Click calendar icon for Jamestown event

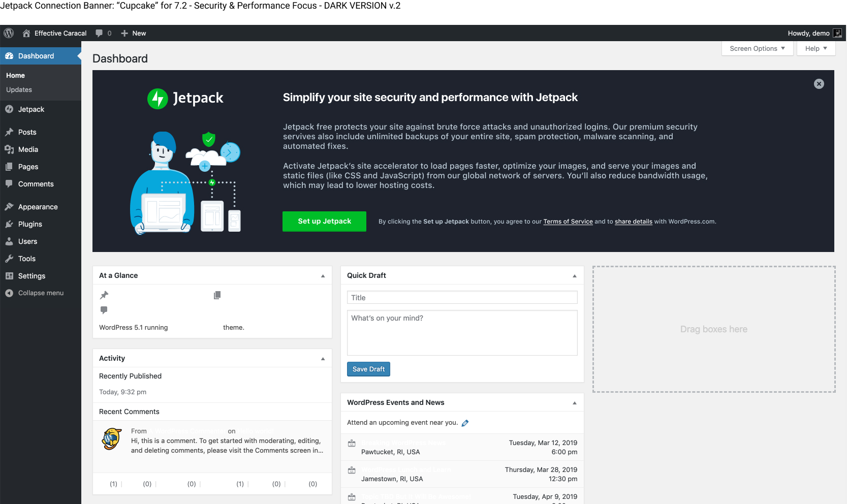352,470
